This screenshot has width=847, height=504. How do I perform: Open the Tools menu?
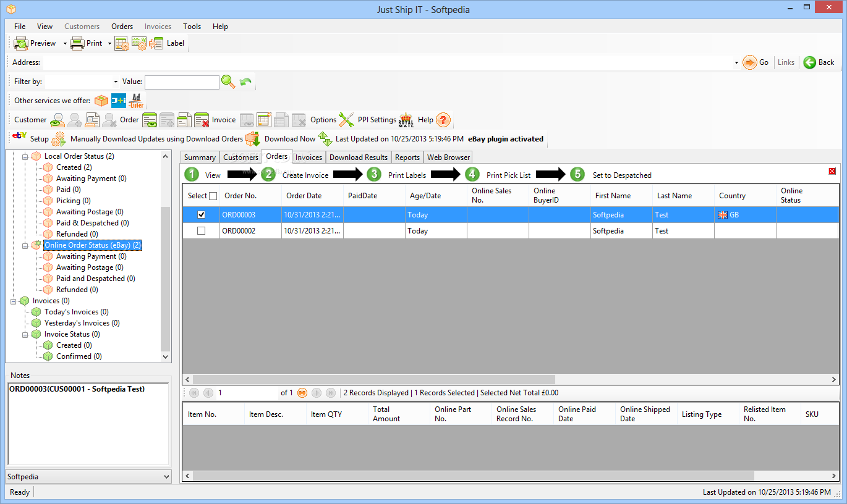(192, 27)
